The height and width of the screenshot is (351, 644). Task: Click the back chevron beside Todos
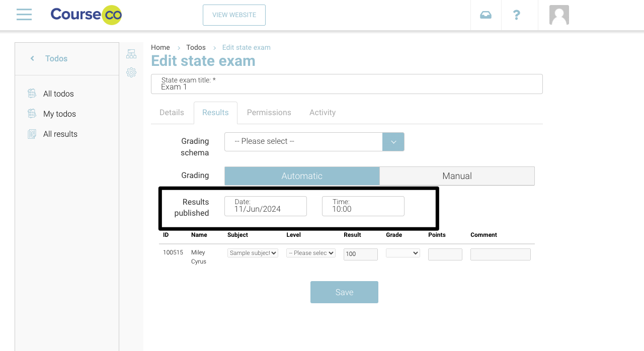click(32, 58)
